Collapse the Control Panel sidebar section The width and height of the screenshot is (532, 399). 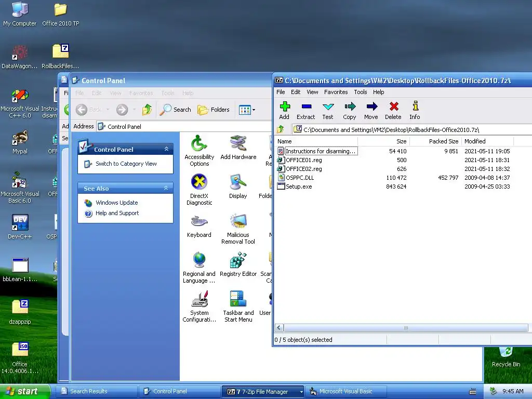point(166,149)
